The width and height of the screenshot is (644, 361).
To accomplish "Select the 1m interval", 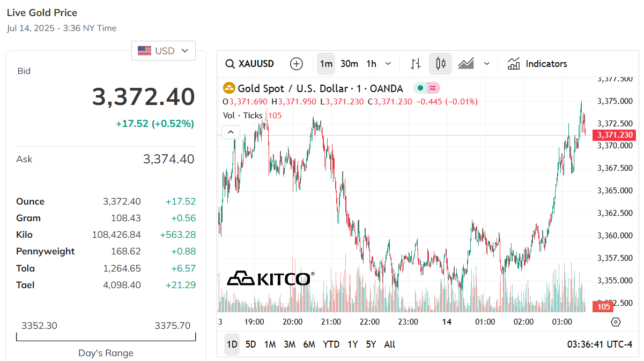I will [326, 64].
